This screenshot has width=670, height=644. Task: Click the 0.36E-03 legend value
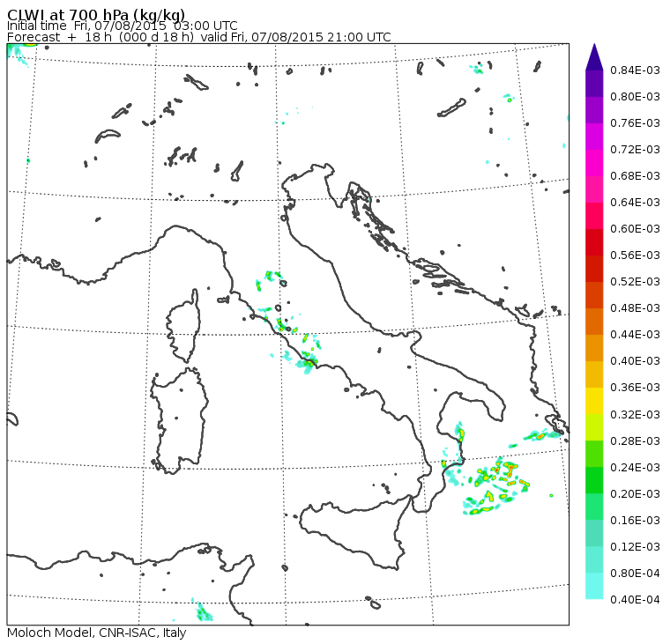pyautogui.click(x=635, y=388)
